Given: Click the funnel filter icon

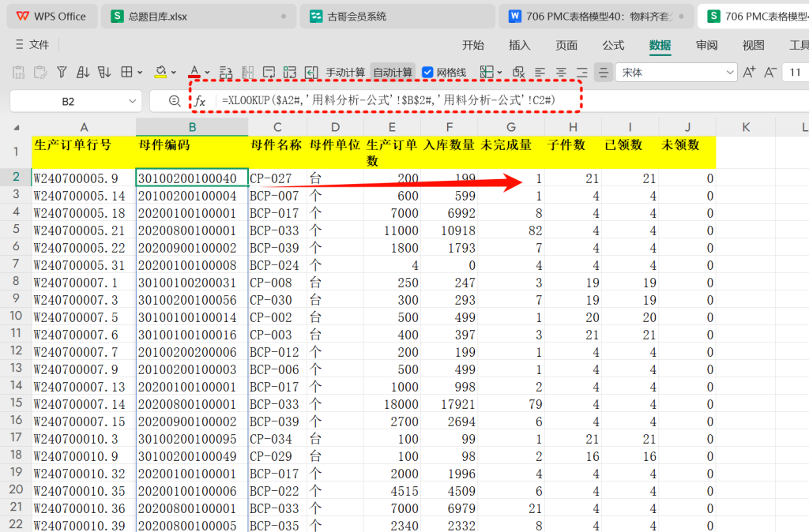Looking at the screenshot, I should (x=62, y=72).
